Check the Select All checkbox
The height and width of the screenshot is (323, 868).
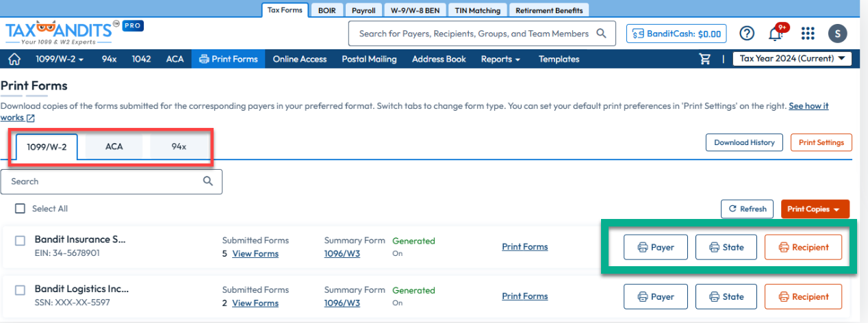(x=20, y=209)
